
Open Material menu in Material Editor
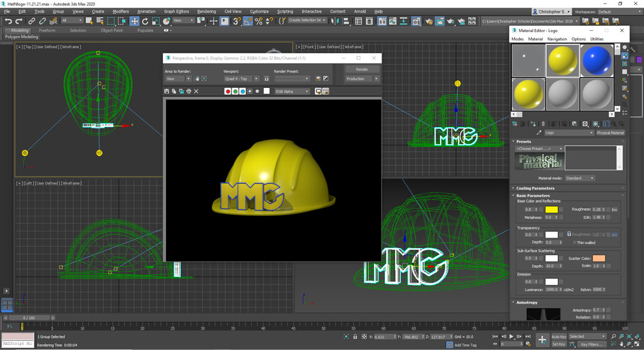click(535, 39)
